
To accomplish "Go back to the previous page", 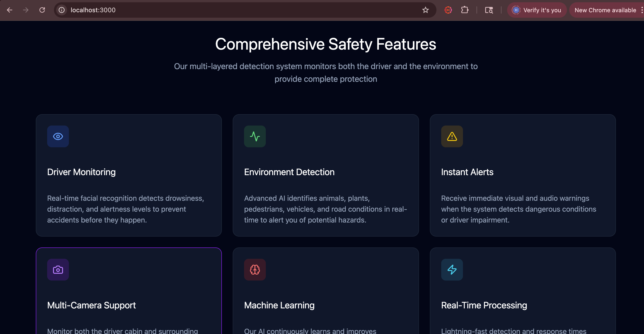I will pyautogui.click(x=10, y=10).
